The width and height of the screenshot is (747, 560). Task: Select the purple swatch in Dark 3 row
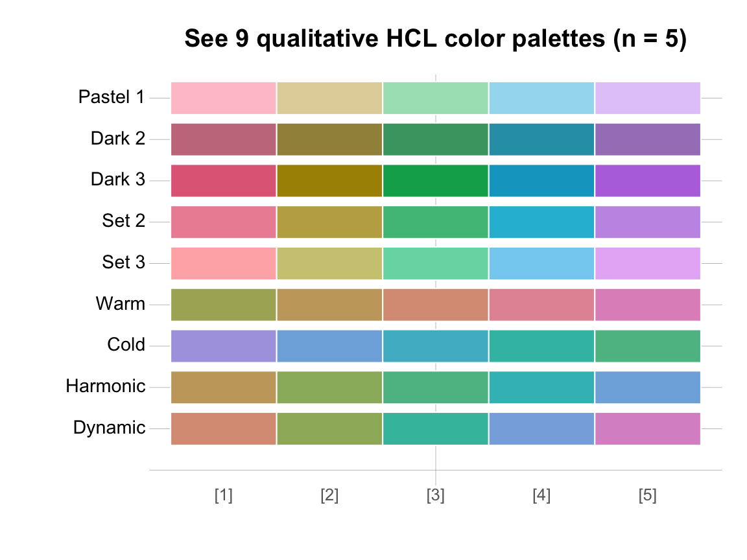click(647, 181)
